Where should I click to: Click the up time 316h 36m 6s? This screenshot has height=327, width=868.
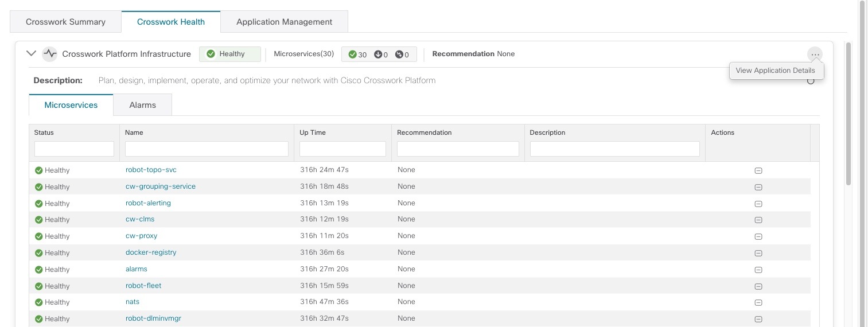pos(322,252)
